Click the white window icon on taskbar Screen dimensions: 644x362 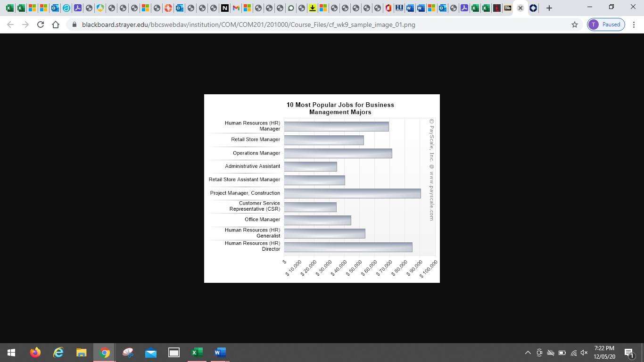(x=174, y=353)
